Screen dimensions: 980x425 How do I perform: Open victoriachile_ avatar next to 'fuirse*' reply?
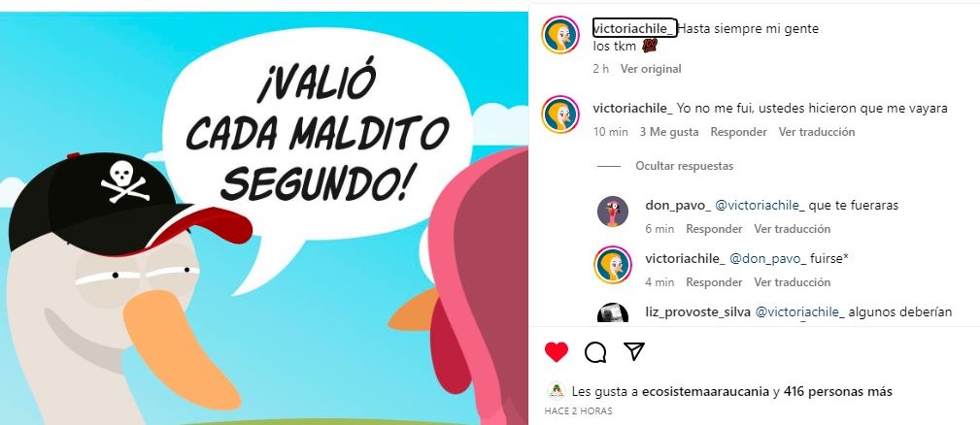pos(613,265)
